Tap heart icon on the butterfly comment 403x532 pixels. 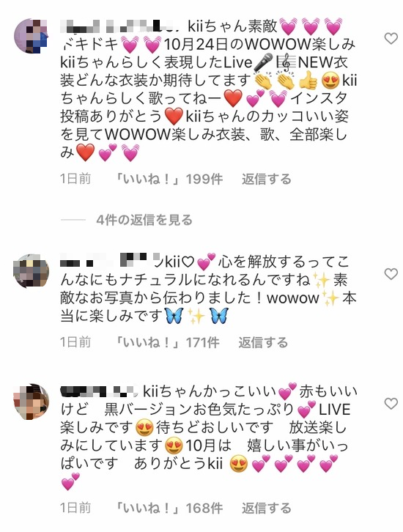[391, 273]
